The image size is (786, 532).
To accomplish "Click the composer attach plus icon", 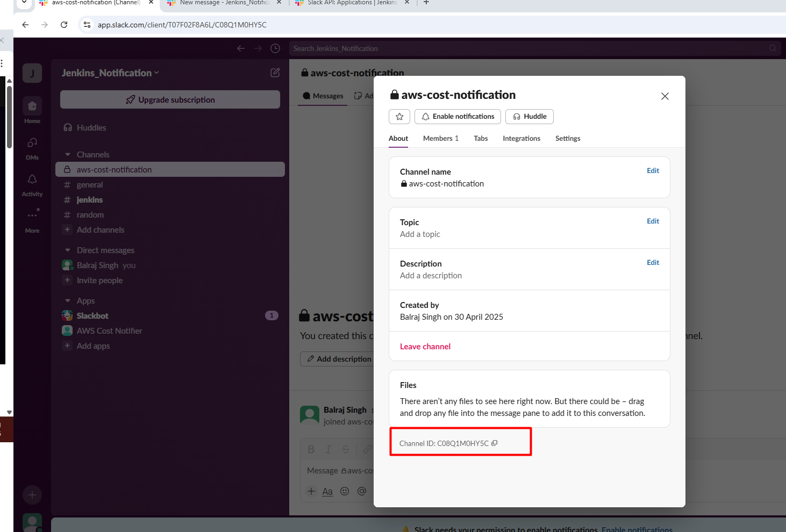I will (311, 491).
